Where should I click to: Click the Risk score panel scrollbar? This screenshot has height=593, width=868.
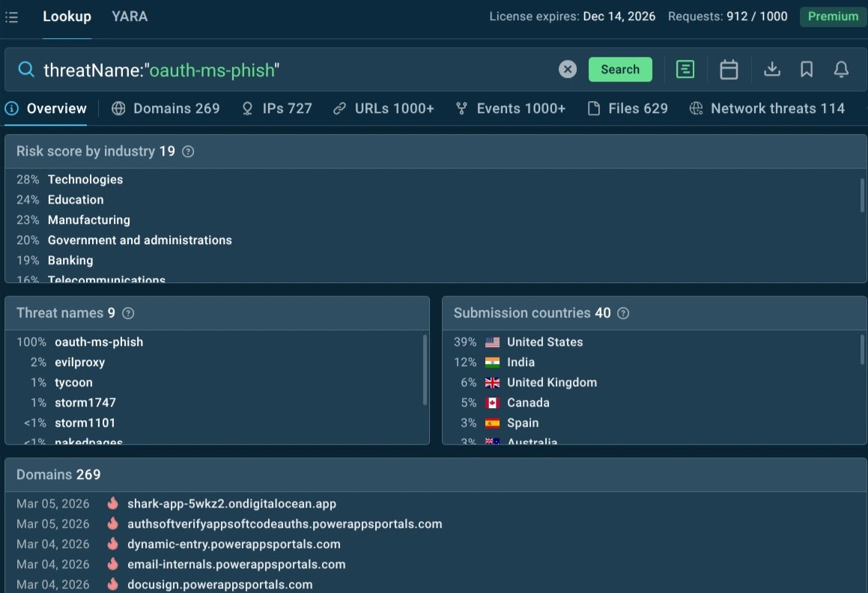(x=862, y=195)
